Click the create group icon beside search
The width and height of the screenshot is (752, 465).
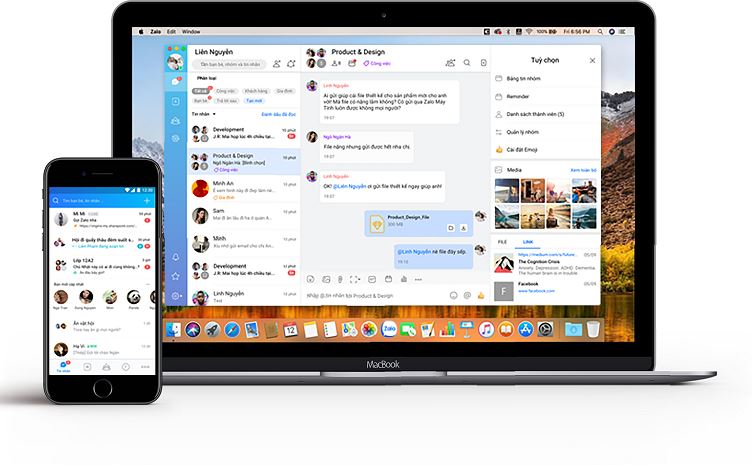[x=291, y=64]
